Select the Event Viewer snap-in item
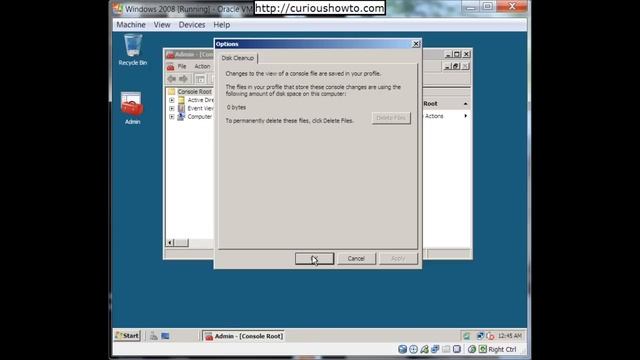 point(200,108)
